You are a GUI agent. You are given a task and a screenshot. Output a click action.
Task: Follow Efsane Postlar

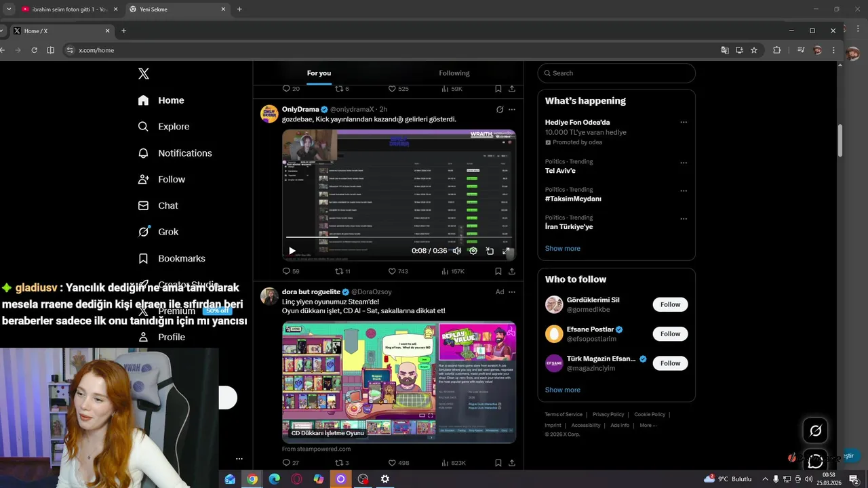click(671, 333)
